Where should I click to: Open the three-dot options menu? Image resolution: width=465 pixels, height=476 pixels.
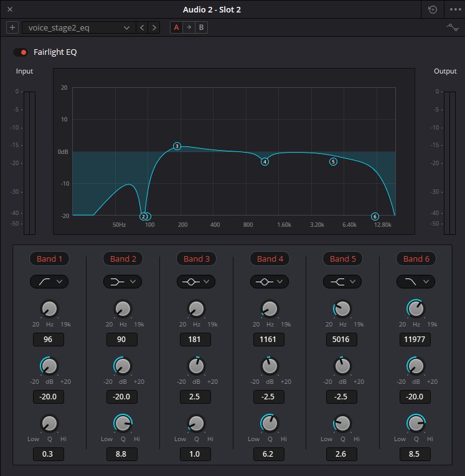[x=455, y=9]
